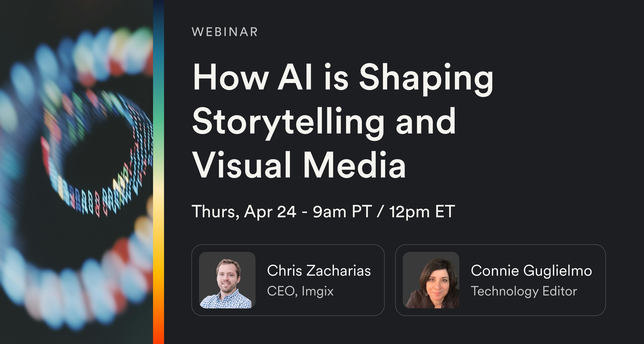The height and width of the screenshot is (344, 644).
Task: Click the "CEO, Imgix" subtitle
Action: [x=300, y=291]
